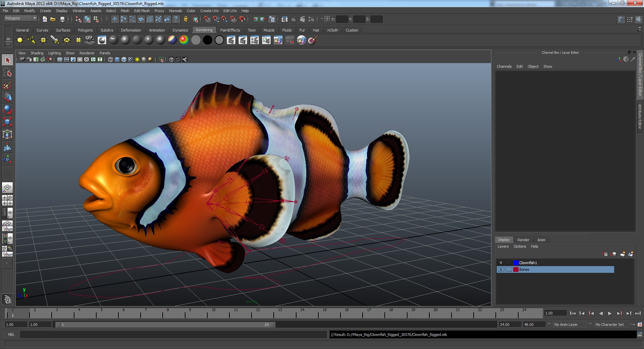Choose the Paint Selection tool
The width and height of the screenshot is (644, 349).
7,85
